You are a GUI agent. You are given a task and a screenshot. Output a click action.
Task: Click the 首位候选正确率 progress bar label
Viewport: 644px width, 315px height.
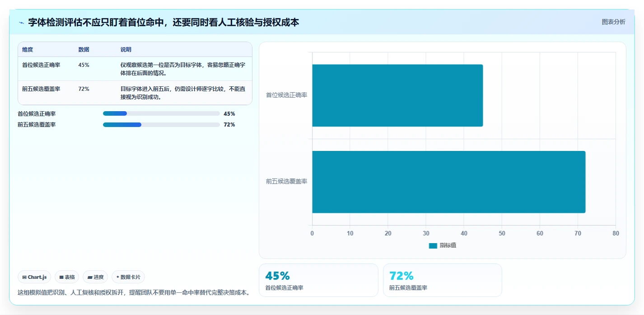point(37,114)
